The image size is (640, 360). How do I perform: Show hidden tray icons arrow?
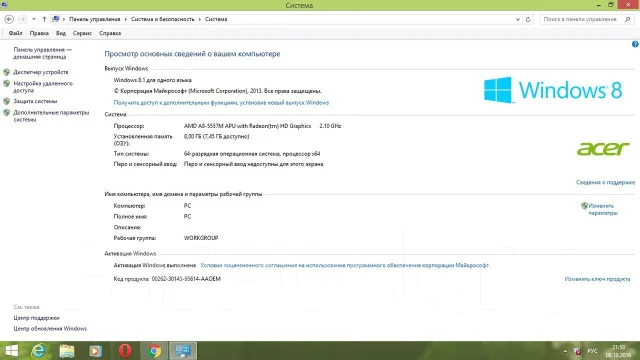point(565,351)
